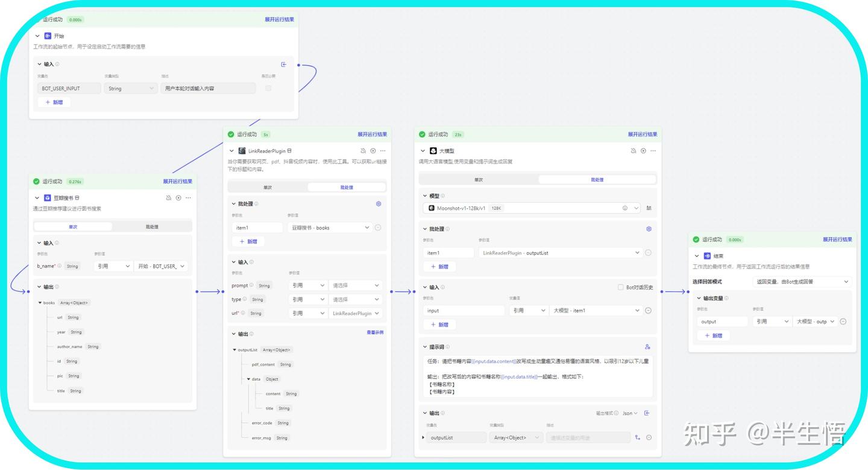This screenshot has width=868, height=470.
Task: Click the prompt library icon in 提示词 section
Action: 647,347
